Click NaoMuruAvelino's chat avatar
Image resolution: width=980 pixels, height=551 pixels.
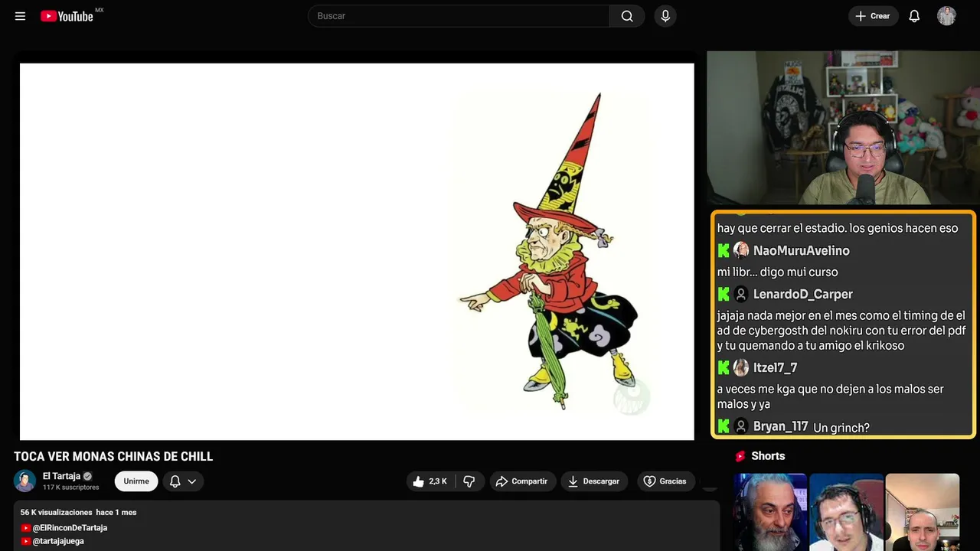coord(740,250)
